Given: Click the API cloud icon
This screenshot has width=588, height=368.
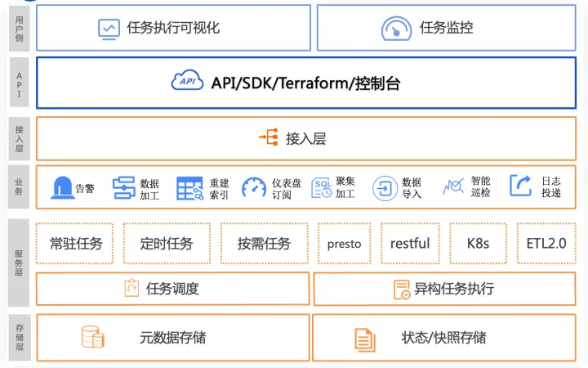Looking at the screenshot, I should (x=187, y=80).
